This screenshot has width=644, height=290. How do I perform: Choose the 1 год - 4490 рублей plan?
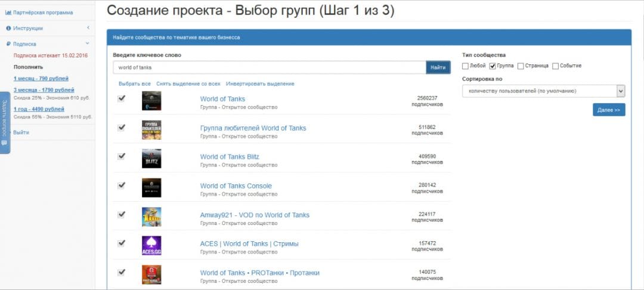click(x=39, y=109)
